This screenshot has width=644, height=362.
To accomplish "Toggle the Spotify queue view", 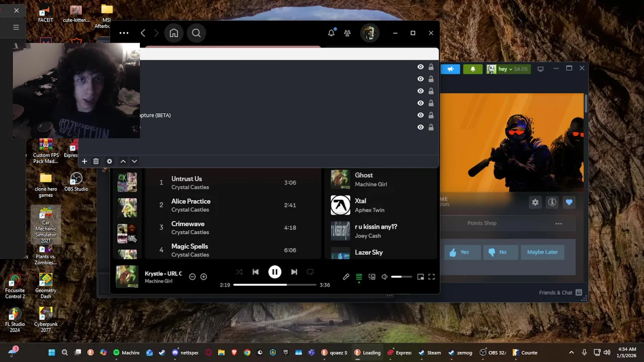I will 359,277.
